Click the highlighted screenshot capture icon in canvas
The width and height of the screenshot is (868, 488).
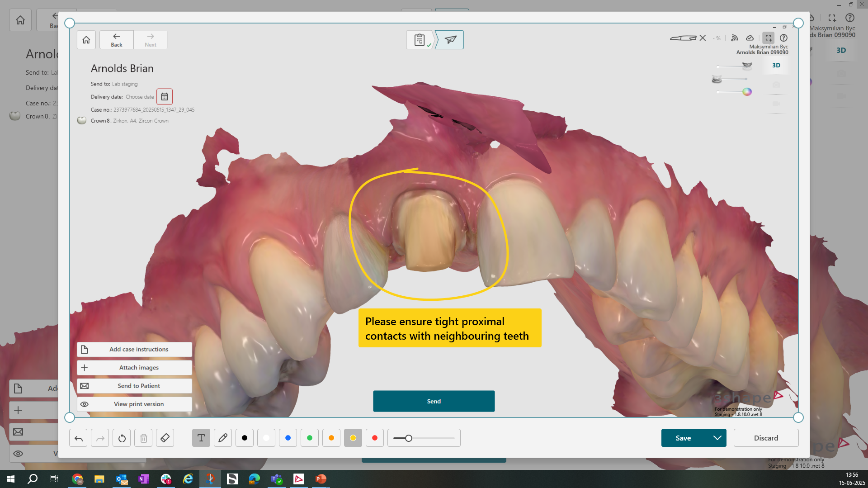click(x=769, y=38)
